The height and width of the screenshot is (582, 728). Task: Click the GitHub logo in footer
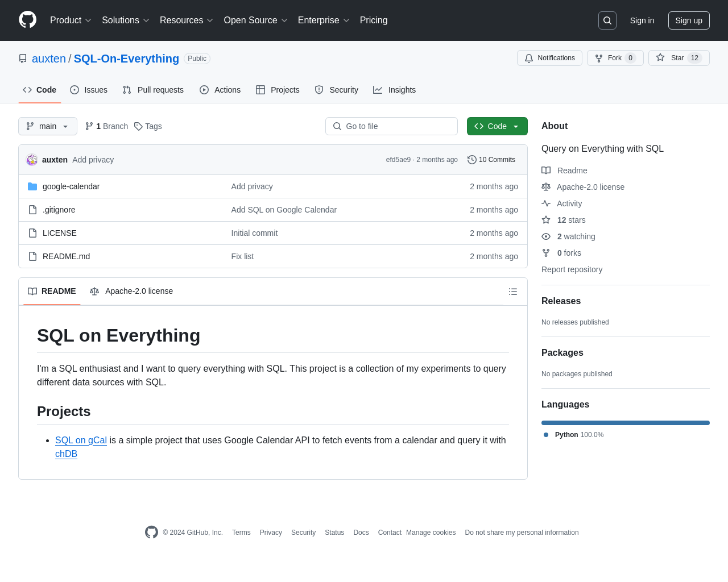pyautogui.click(x=151, y=532)
